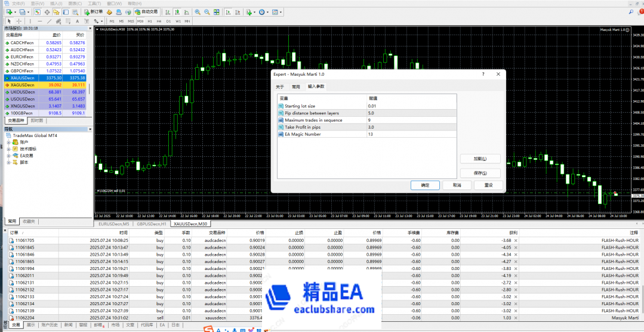Open the 收藏夹 tab in Navigator
Screen dimensions: 644x332
click(29, 222)
